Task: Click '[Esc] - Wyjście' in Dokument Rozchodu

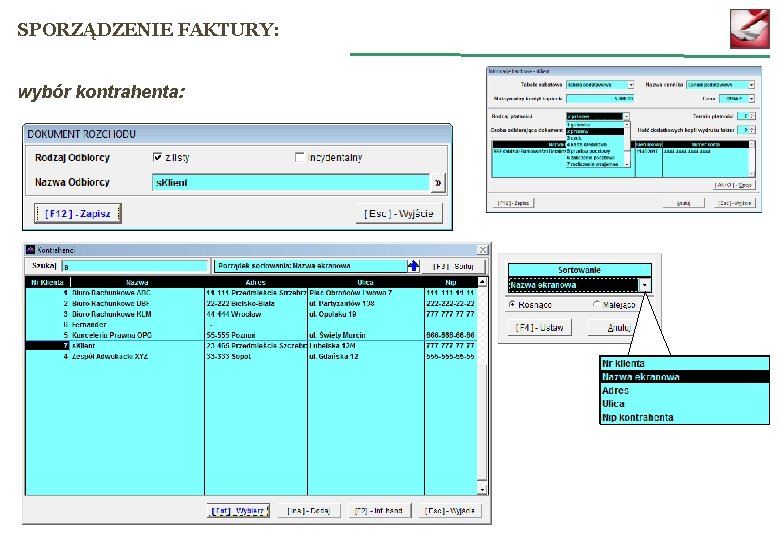Action: point(399,214)
